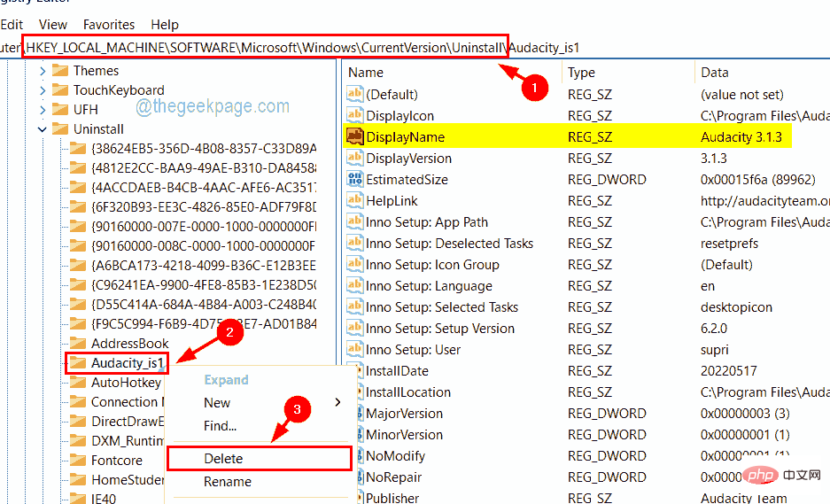Open the Favorites menu
This screenshot has height=504, width=830.
click(x=109, y=24)
